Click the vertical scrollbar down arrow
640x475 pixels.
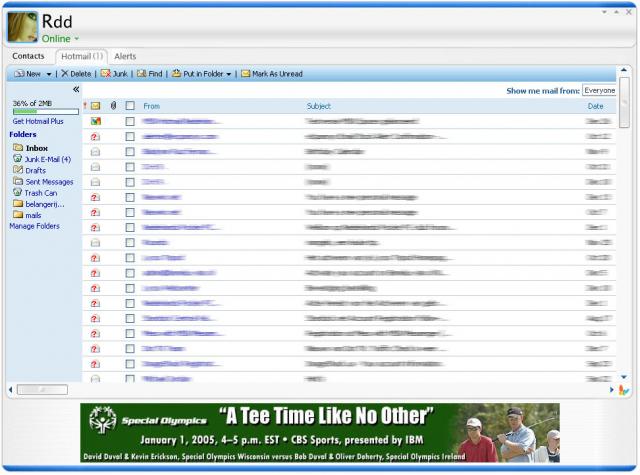tap(624, 377)
